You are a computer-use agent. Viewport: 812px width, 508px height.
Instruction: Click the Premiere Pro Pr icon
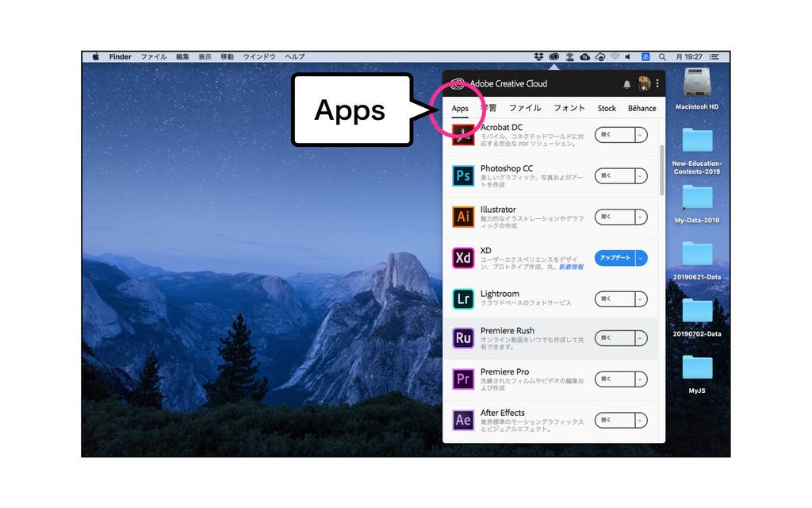463,379
